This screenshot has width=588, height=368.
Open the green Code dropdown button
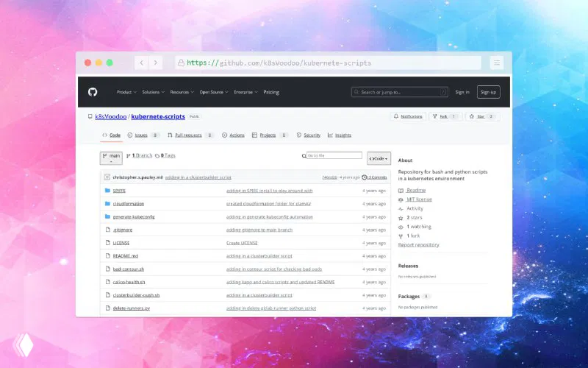click(x=379, y=158)
